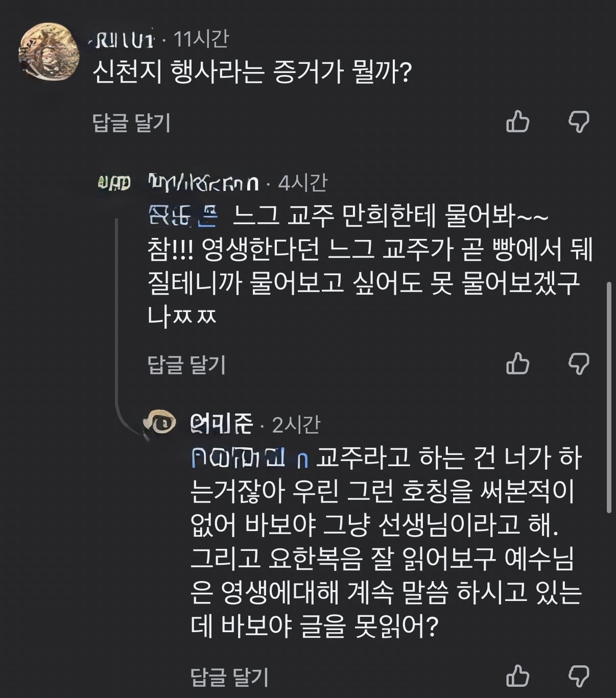The height and width of the screenshot is (698, 616).
Task: Click 답글 달기 under the 2시간 reply
Action: click(229, 677)
